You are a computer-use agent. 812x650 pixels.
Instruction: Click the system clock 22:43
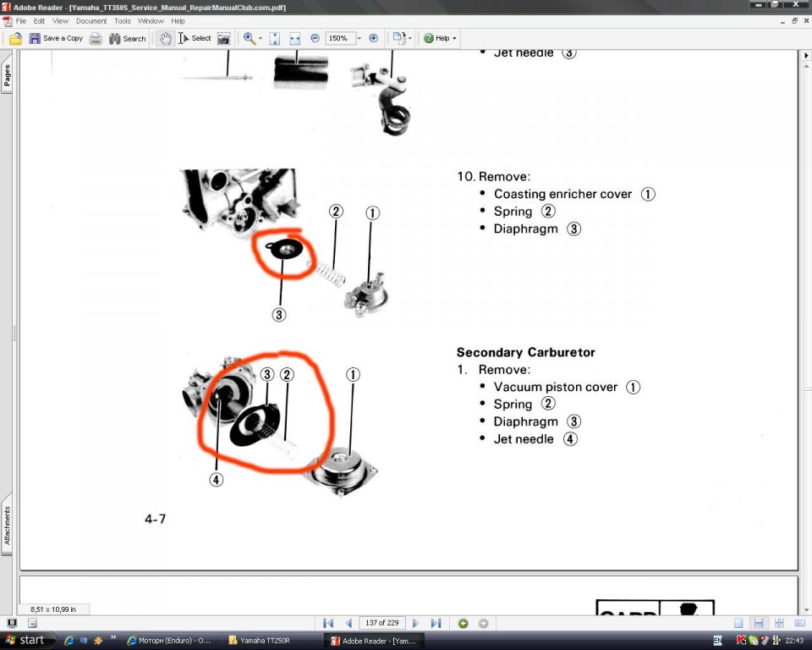point(794,641)
